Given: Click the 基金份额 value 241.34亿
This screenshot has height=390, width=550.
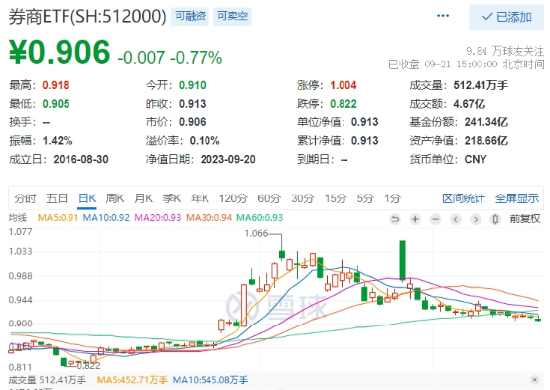Looking at the screenshot, I should click(486, 122).
